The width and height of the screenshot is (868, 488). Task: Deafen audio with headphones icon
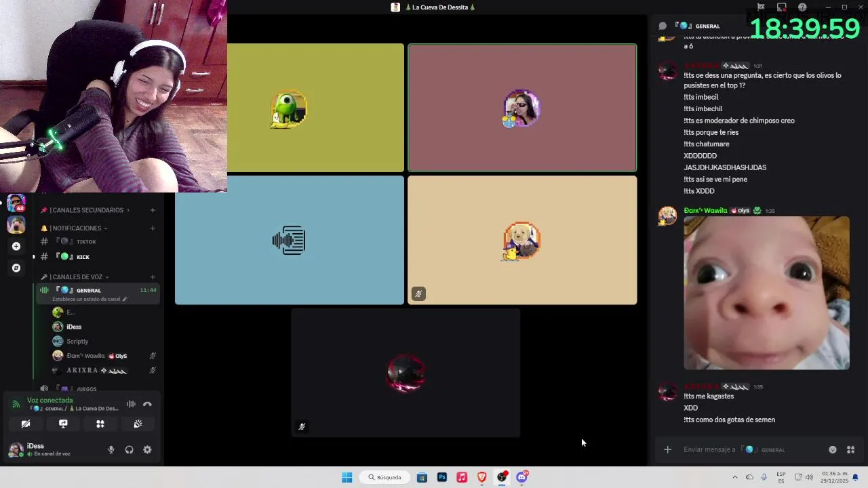[x=129, y=450]
